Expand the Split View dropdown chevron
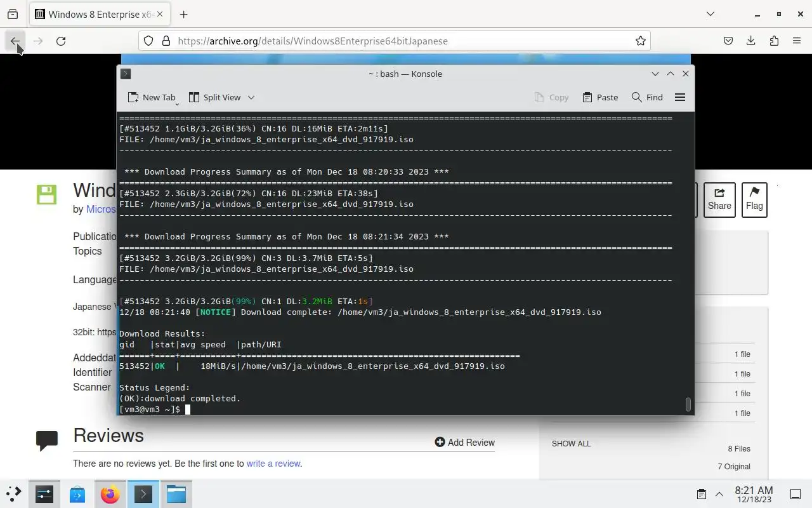 (x=251, y=97)
